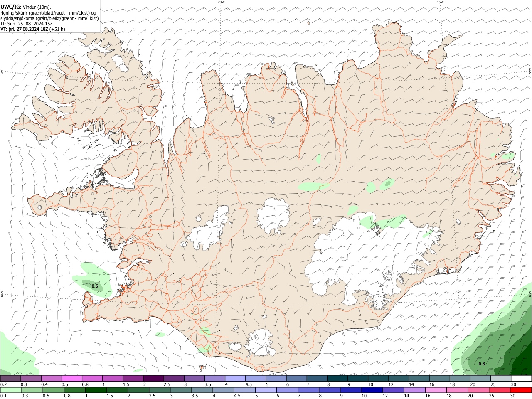Pick the dark teal swatch labeled 8
The height and width of the screenshot is (399, 532).
coord(337,379)
